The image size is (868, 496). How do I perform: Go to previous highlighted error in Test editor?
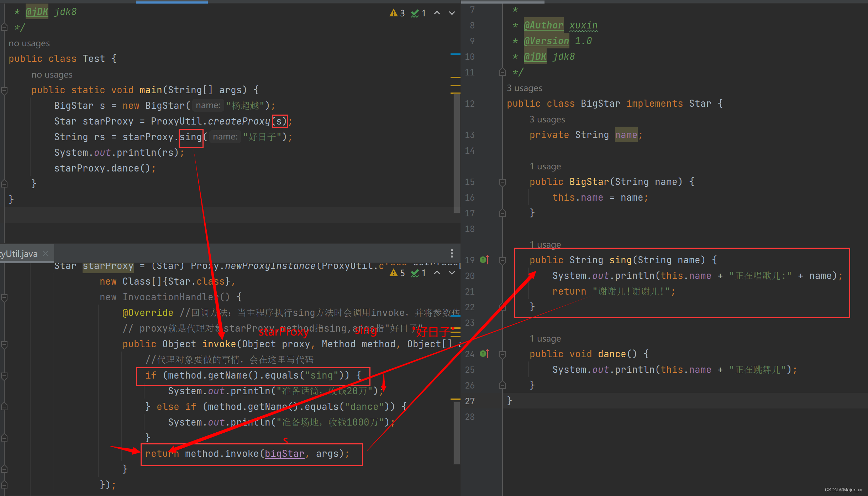click(x=437, y=13)
